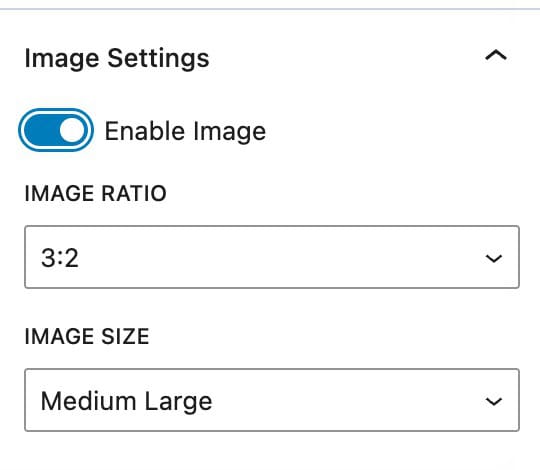Change image size from Medium Large

tap(272, 400)
